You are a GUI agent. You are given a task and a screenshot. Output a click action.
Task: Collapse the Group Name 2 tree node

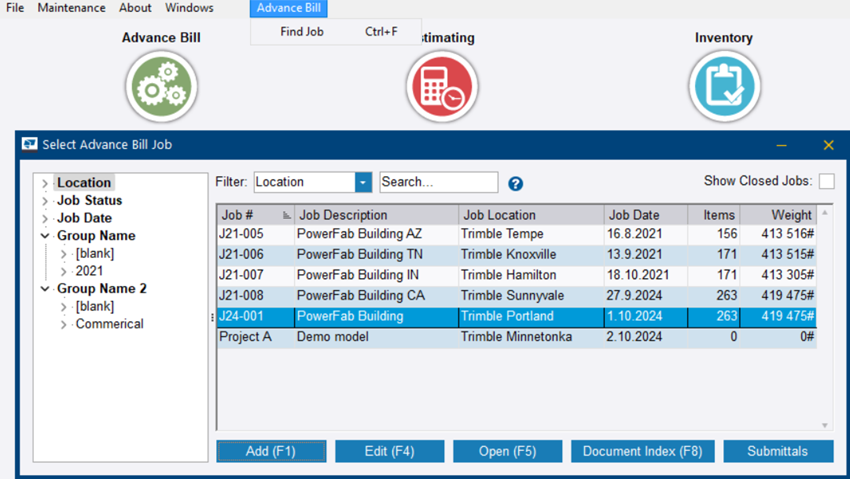(45, 289)
